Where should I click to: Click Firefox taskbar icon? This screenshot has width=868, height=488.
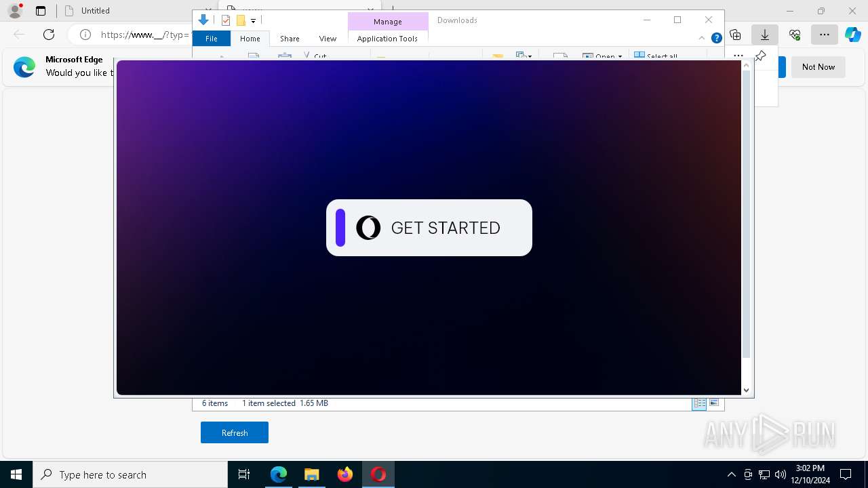click(345, 474)
